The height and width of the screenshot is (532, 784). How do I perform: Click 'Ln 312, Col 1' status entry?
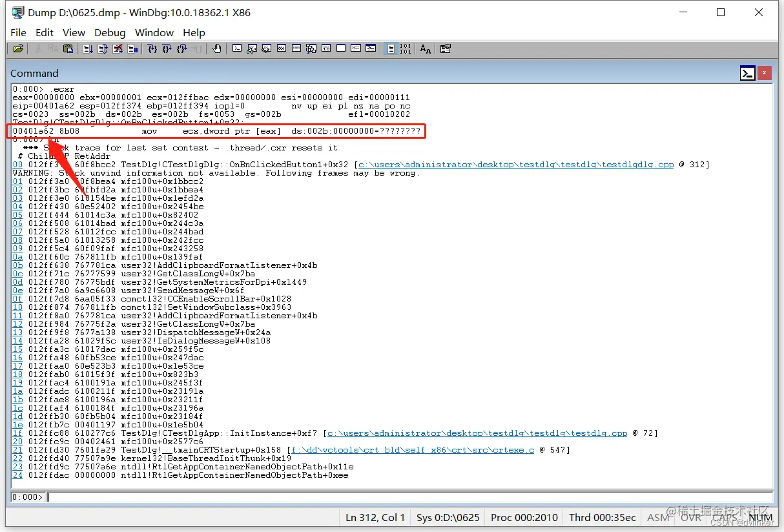[375, 517]
